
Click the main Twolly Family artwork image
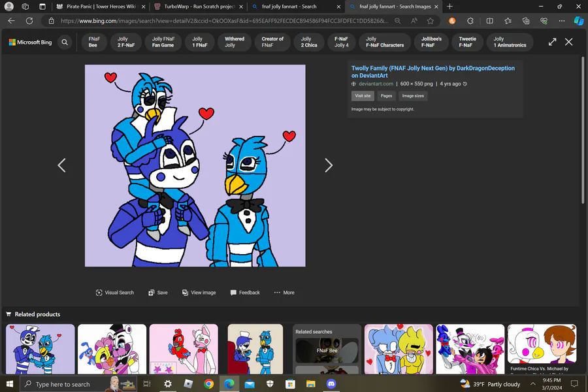[x=195, y=165]
